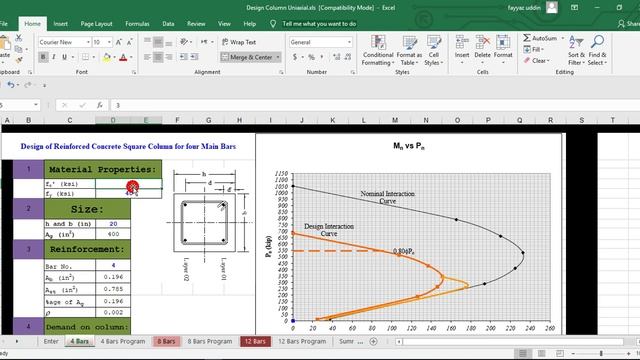The image size is (640, 360).
Task: Increase font size with the larger A icon
Action: (118, 42)
